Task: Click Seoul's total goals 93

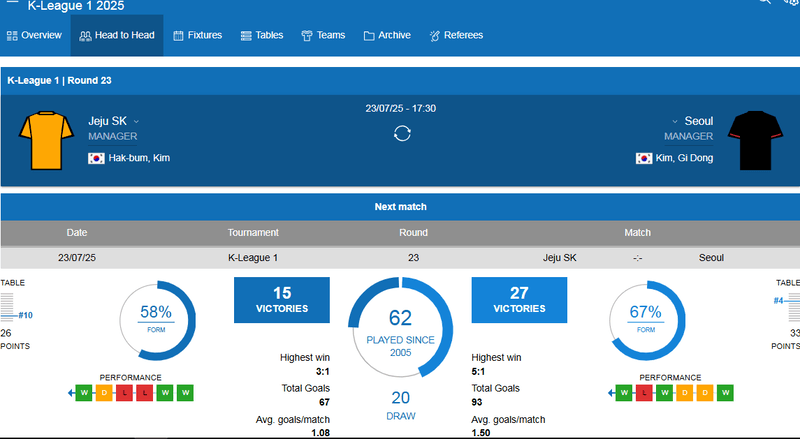Action: pyautogui.click(x=477, y=403)
